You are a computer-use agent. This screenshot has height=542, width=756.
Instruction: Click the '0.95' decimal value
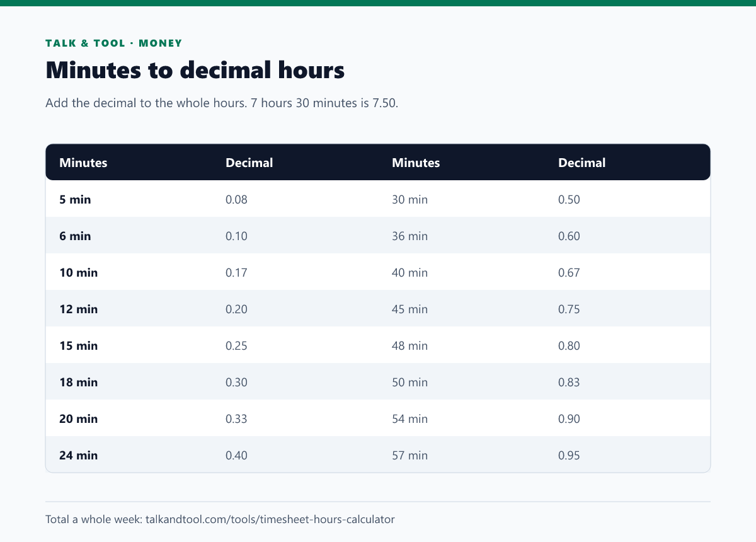[x=570, y=456]
